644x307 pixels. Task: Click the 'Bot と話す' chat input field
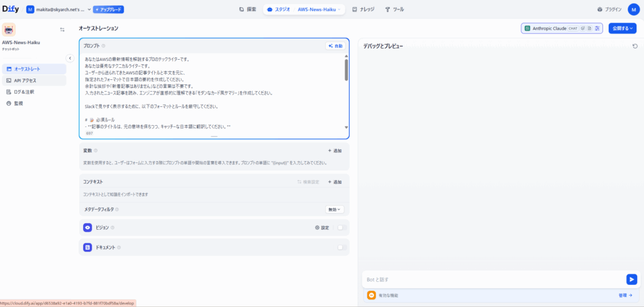(x=491, y=279)
